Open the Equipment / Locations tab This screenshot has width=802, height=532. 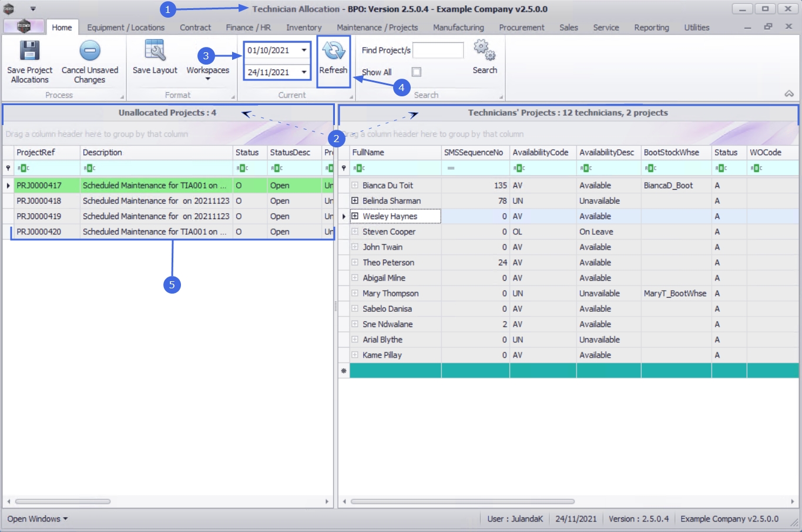(126, 28)
